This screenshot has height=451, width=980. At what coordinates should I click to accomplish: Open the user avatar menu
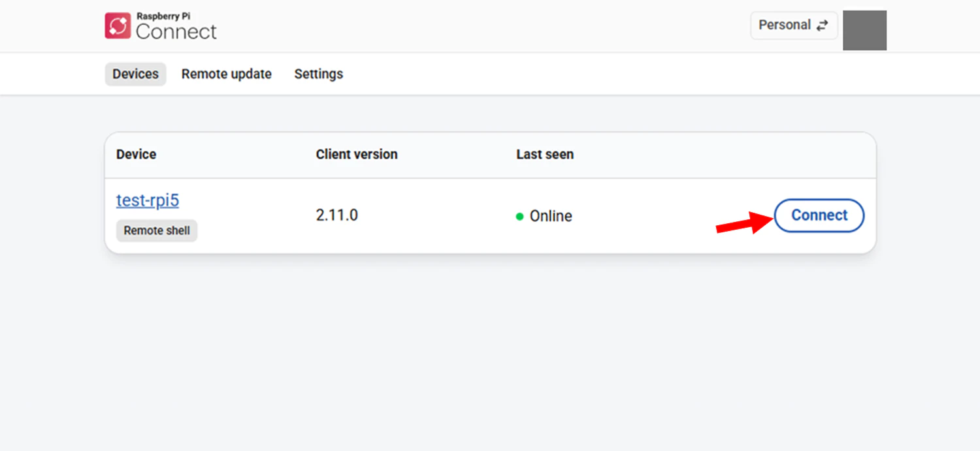[864, 30]
